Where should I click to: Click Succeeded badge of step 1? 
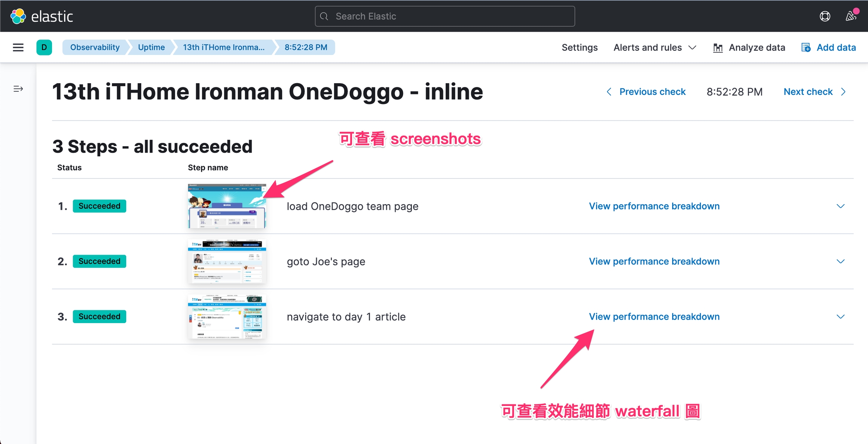(x=99, y=206)
